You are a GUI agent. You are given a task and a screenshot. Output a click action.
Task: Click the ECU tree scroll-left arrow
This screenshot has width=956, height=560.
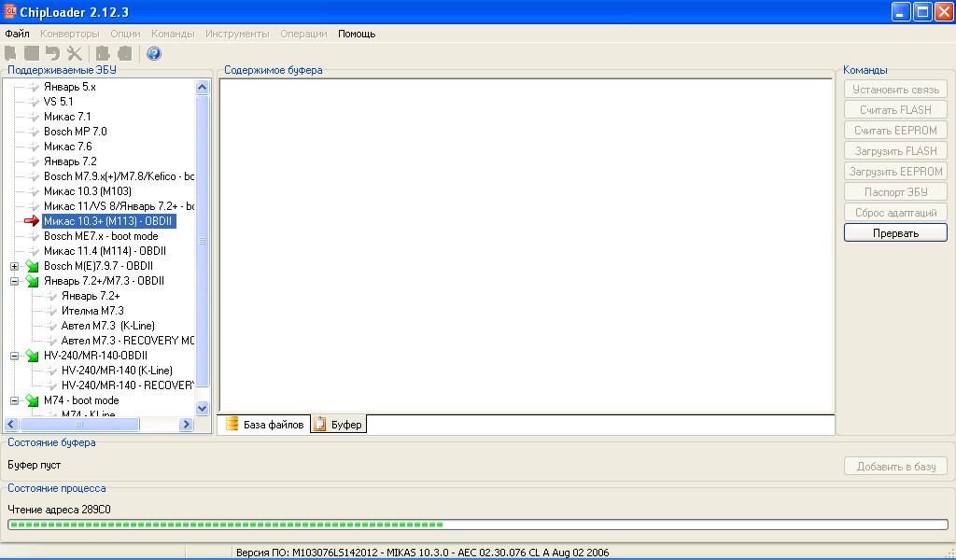coord(11,424)
